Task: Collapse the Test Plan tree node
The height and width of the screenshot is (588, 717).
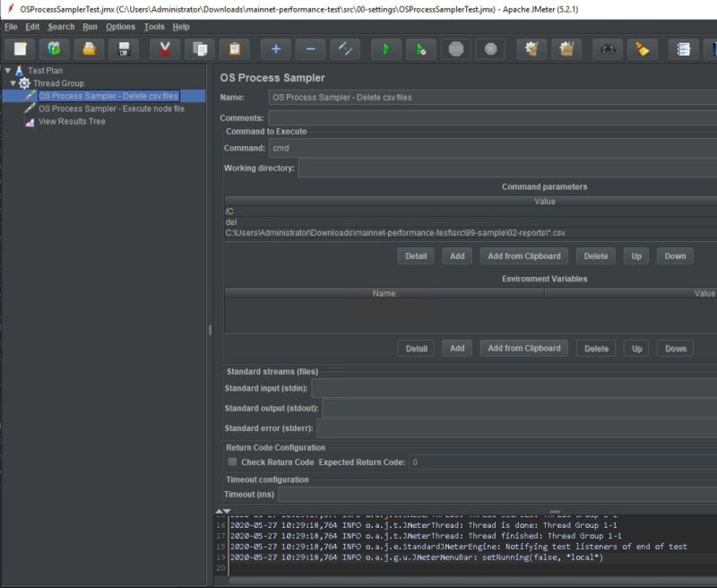Action: click(8, 71)
